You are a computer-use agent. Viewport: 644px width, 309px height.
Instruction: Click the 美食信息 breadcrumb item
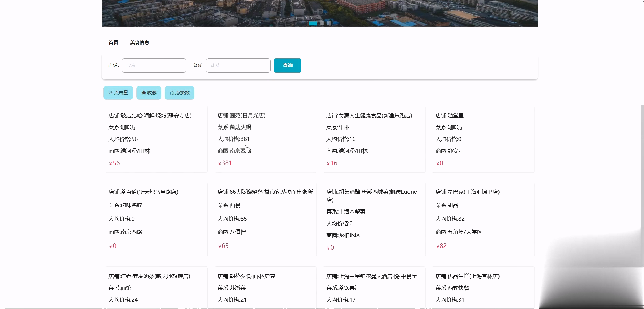pyautogui.click(x=139, y=43)
